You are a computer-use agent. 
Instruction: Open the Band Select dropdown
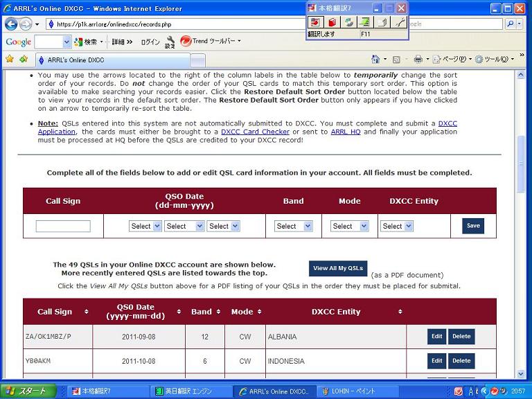pos(294,226)
